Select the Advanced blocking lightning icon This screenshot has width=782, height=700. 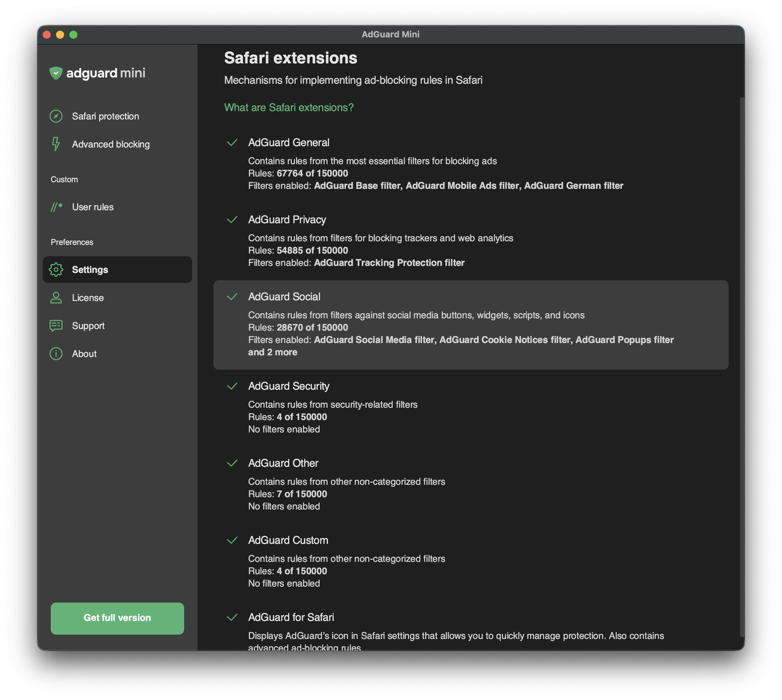(56, 144)
